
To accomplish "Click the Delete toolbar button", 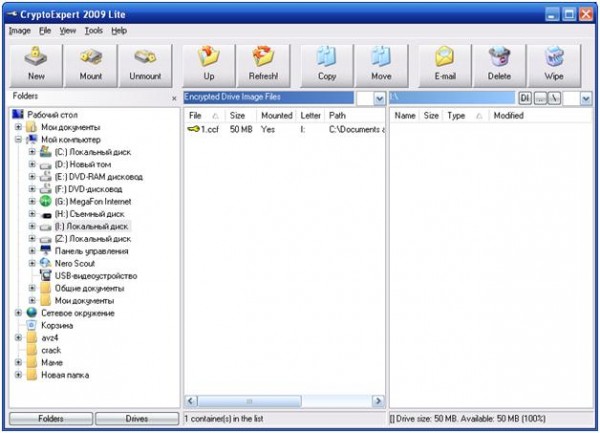I will tap(499, 66).
